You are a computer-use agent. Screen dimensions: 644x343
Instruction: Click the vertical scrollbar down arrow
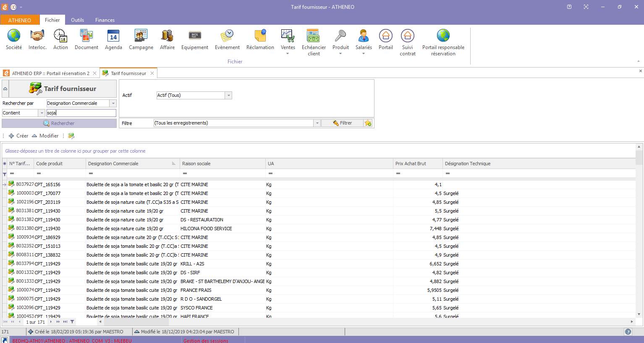(639, 314)
